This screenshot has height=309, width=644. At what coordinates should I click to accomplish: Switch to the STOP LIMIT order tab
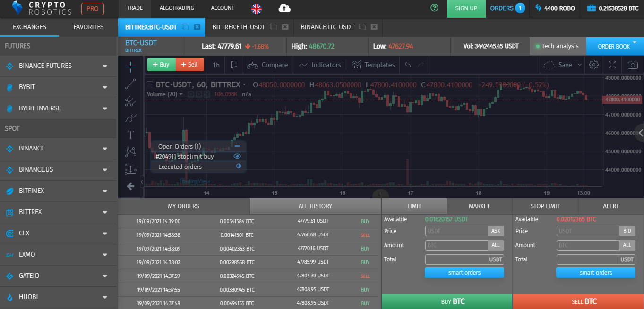point(545,206)
